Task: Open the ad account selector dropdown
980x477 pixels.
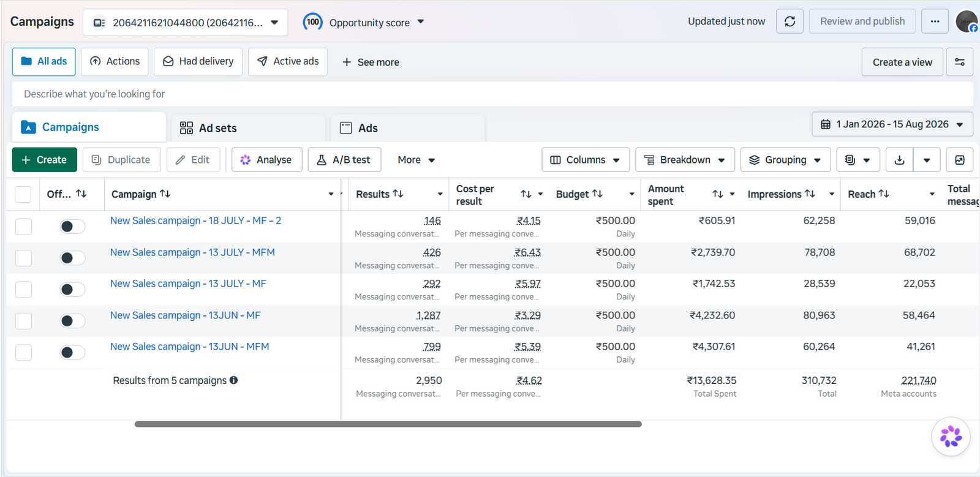Action: coord(186,23)
